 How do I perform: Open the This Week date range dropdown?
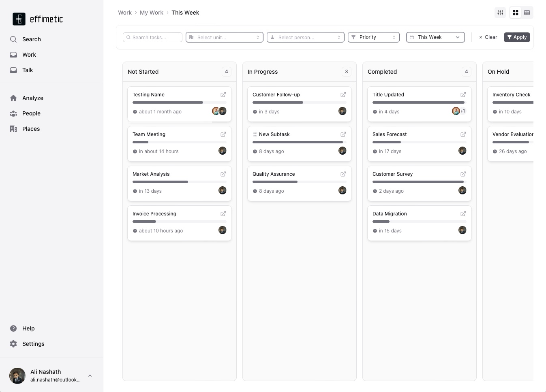[435, 37]
